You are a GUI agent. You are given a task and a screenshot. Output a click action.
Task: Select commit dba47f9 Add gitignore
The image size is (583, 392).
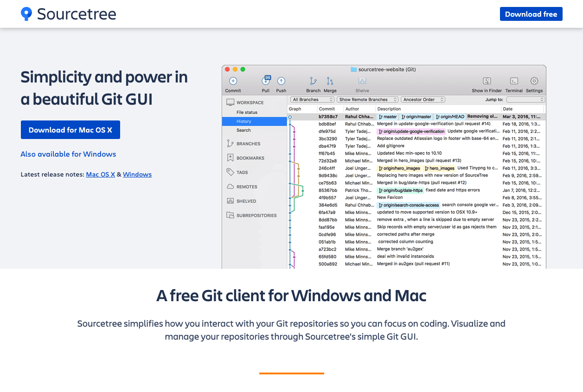point(416,146)
